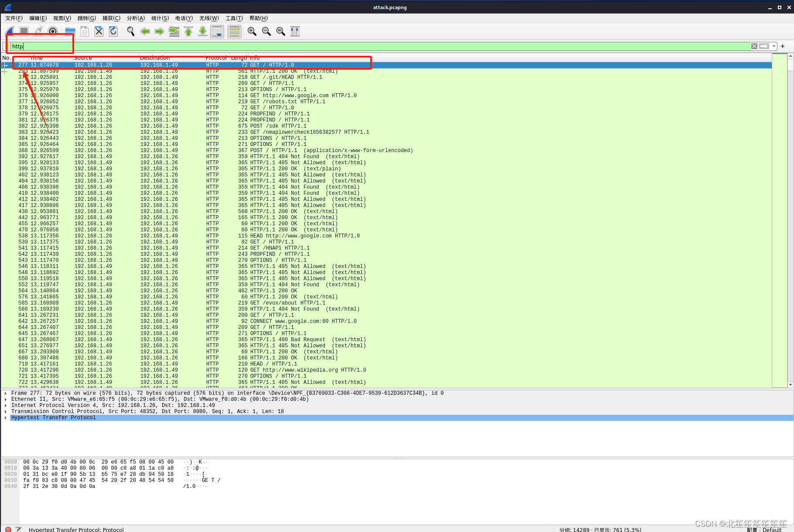Image resolution: width=794 pixels, height=532 pixels.
Task: Close this capture file icon
Action: click(99, 31)
